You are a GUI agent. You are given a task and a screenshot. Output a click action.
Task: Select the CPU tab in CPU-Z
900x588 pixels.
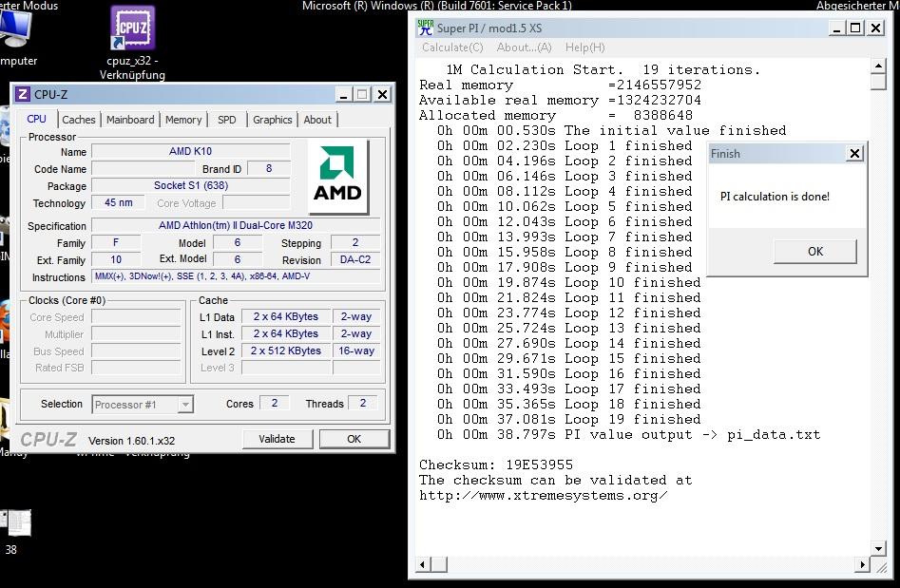pos(37,119)
